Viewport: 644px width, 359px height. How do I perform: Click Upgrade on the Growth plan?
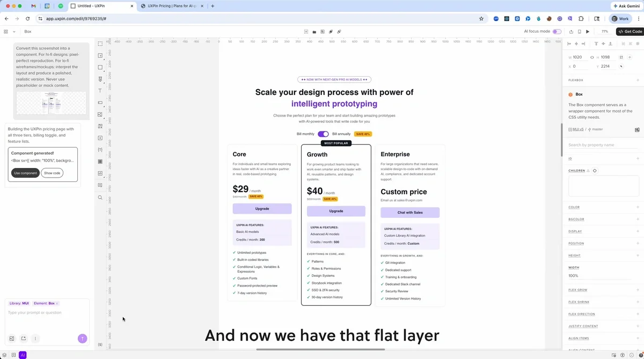pos(336,211)
